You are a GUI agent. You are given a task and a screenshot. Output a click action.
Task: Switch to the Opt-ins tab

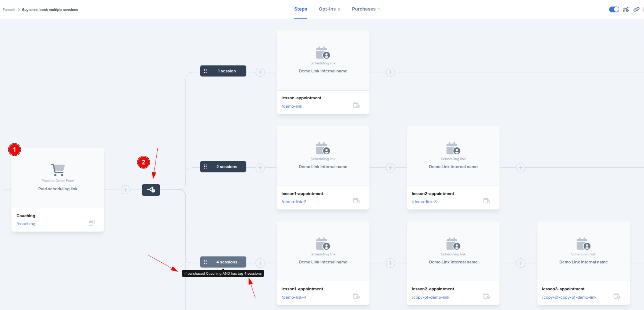coord(329,9)
